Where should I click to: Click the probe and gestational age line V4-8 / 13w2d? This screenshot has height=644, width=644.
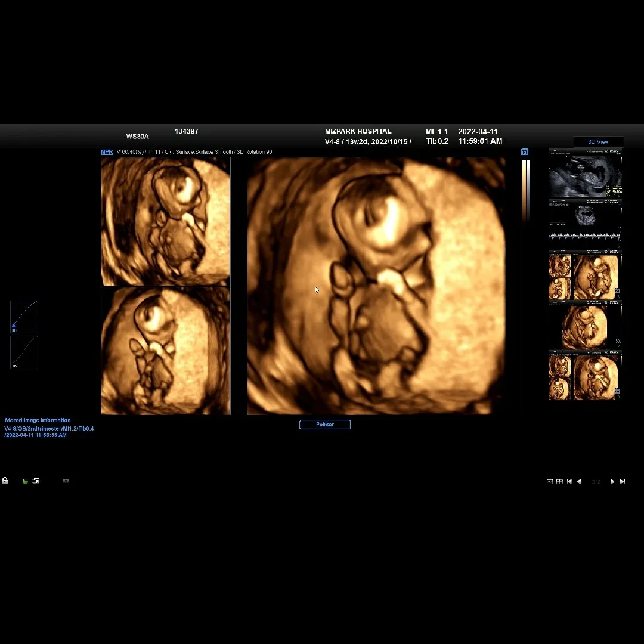(368, 142)
